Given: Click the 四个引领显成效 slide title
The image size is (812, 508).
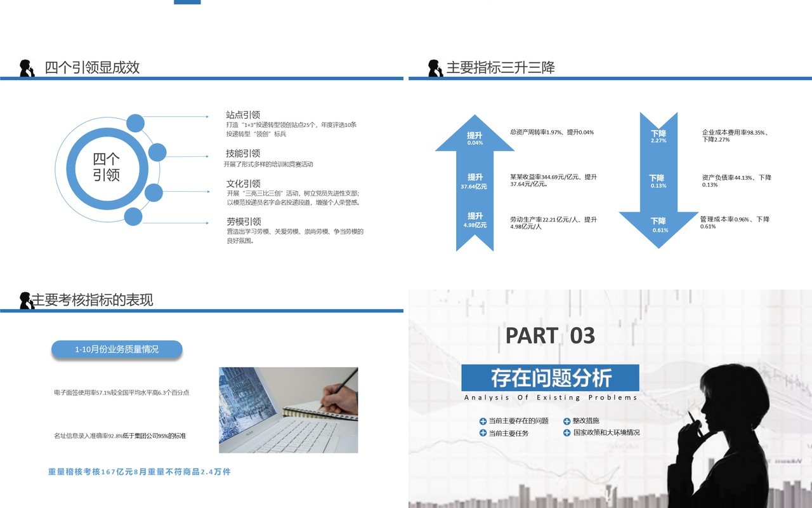Looking at the screenshot, I should (x=92, y=67).
